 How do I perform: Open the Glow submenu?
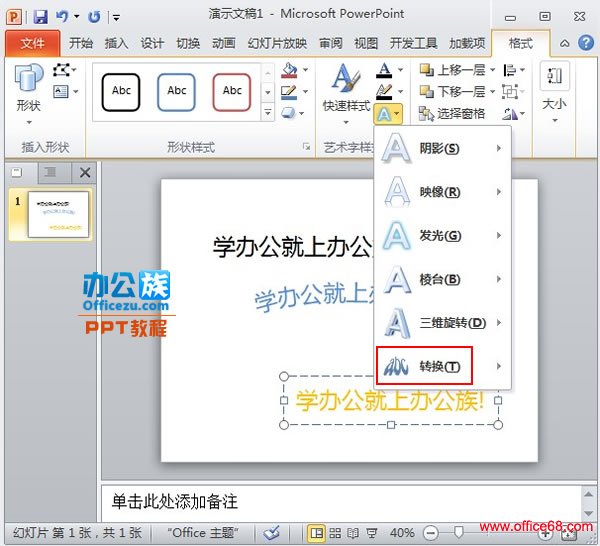tap(443, 235)
